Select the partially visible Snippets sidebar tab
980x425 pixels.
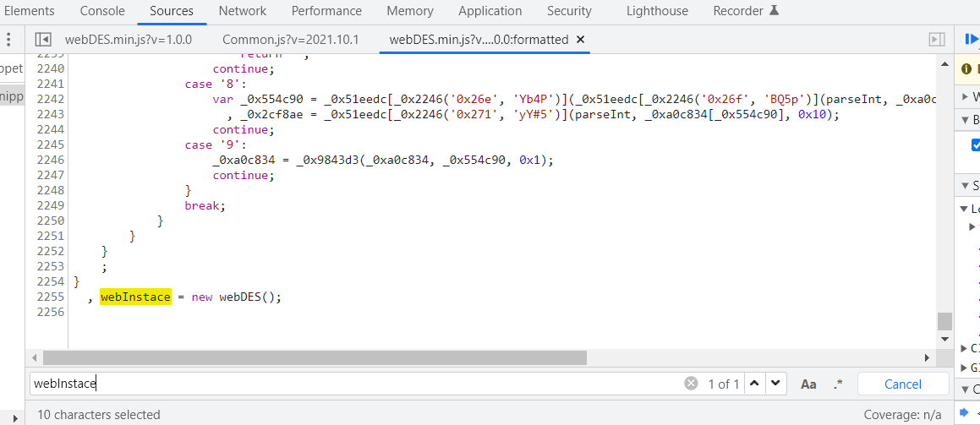click(x=11, y=96)
